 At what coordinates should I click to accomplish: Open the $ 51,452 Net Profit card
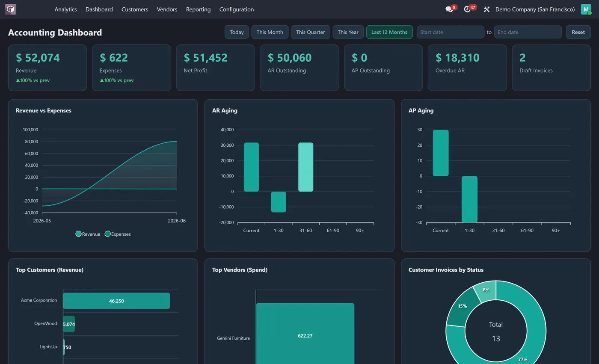(215, 68)
